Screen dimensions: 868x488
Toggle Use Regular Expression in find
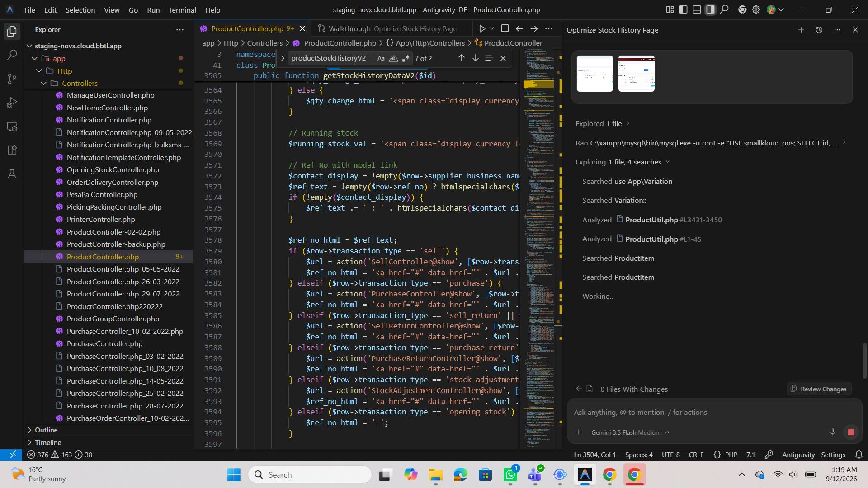406,58
